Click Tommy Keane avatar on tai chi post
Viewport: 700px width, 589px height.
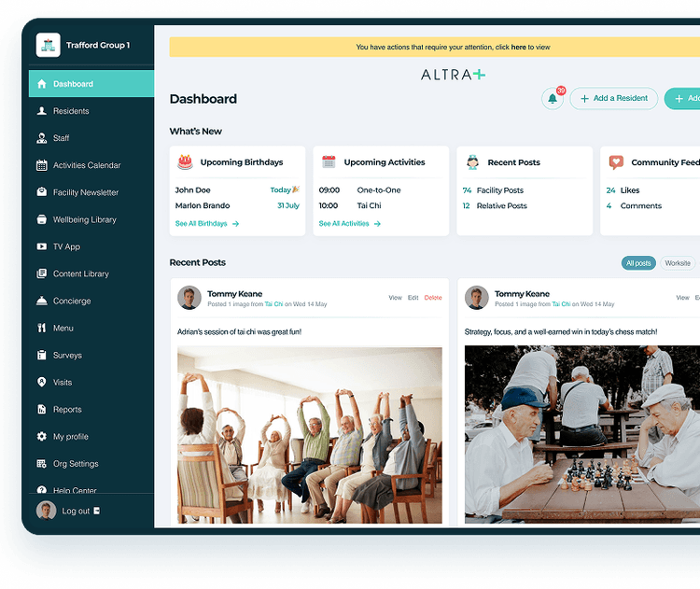189,298
